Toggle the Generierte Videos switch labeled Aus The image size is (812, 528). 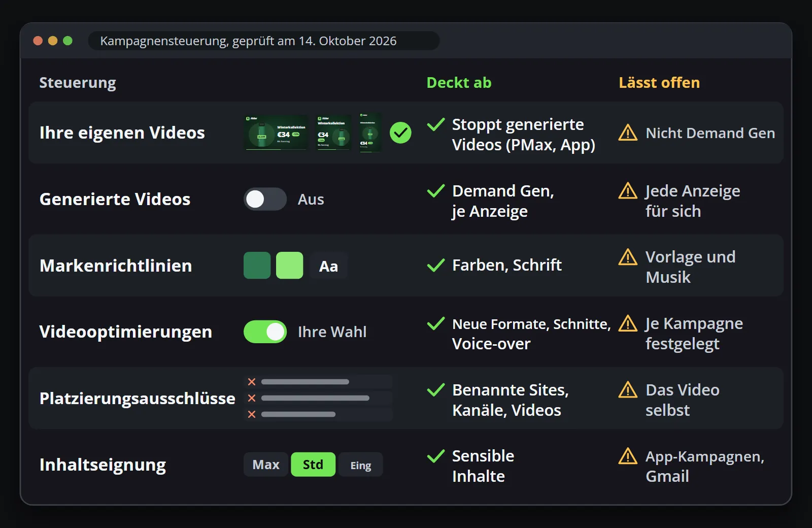[x=265, y=199]
